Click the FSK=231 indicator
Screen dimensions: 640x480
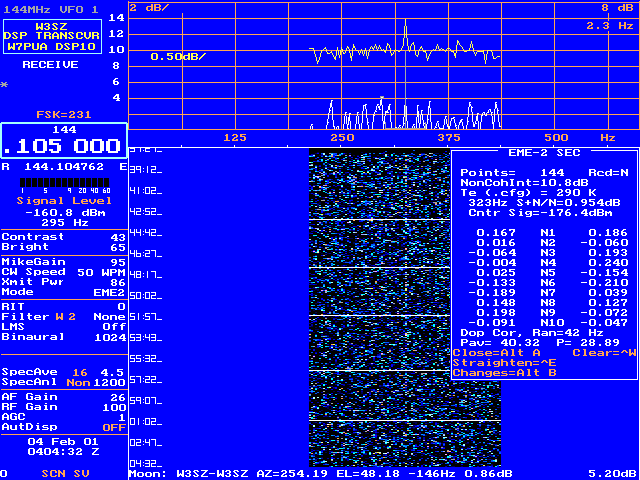tap(64, 116)
